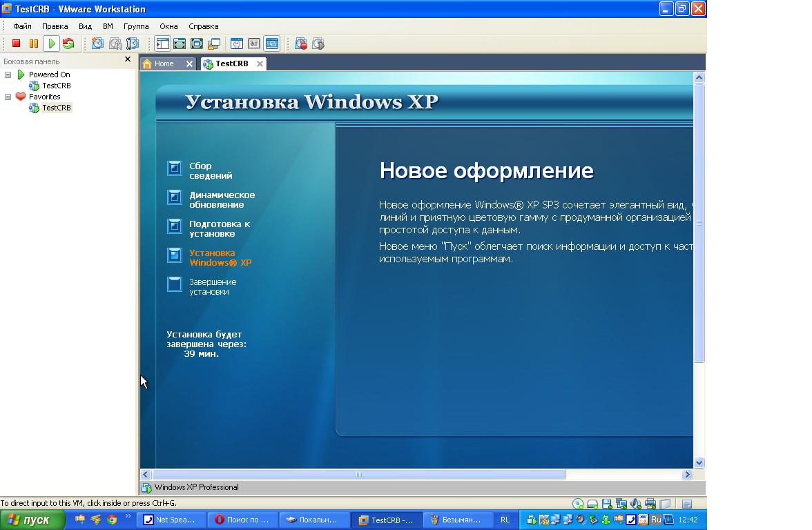Take a snapshot using the clock-star icon
Screen dimensions: 812x530
pyautogui.click(x=97, y=43)
